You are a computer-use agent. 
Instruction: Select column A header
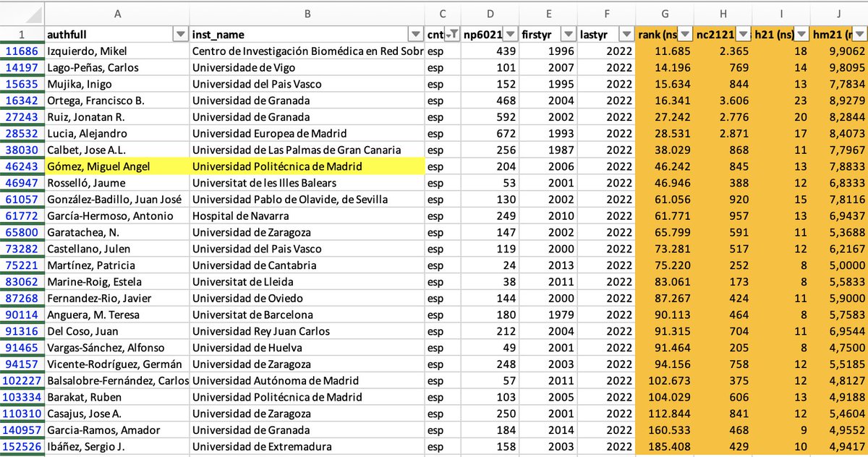117,12
